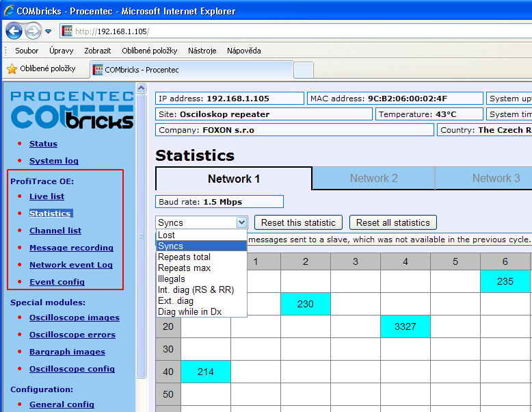The width and height of the screenshot is (532, 412).
Task: Open the Soubor menu
Action: click(x=27, y=51)
